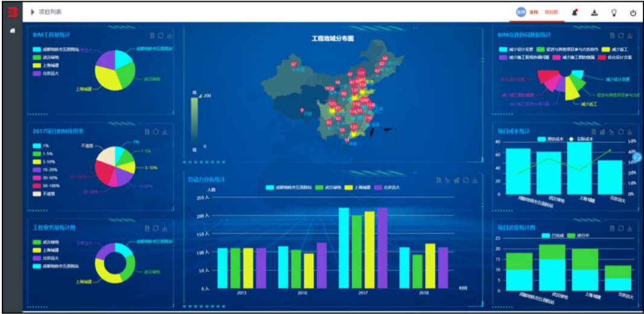Click the round floating widget on the right edge
Viewport: 644px width, 314px height.
[x=638, y=157]
